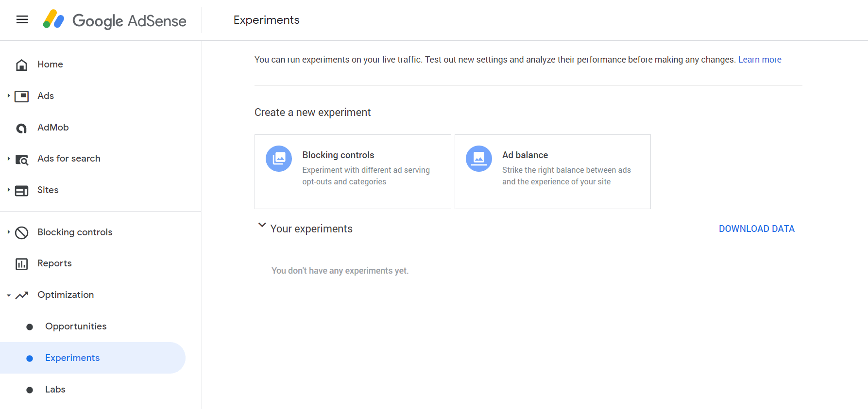Click the AdMob sidebar icon
The width and height of the screenshot is (868, 409).
(21, 128)
